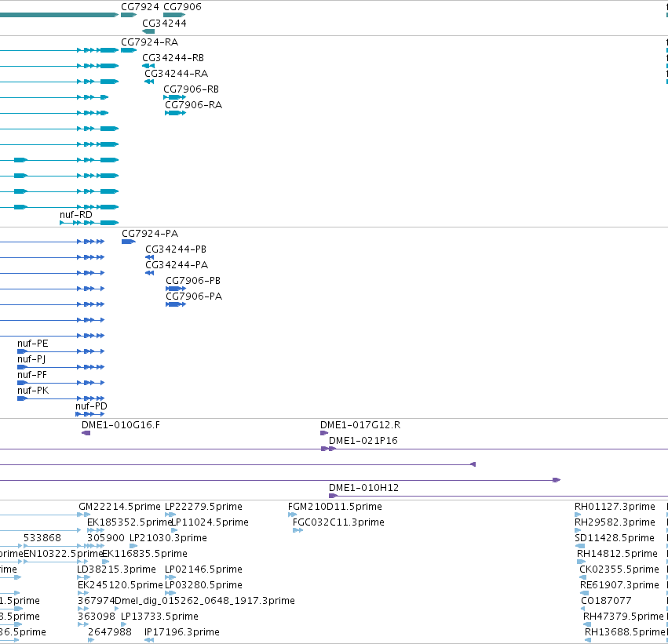Select the CO187077 feature
This screenshot has width=668, height=644.
click(x=582, y=609)
